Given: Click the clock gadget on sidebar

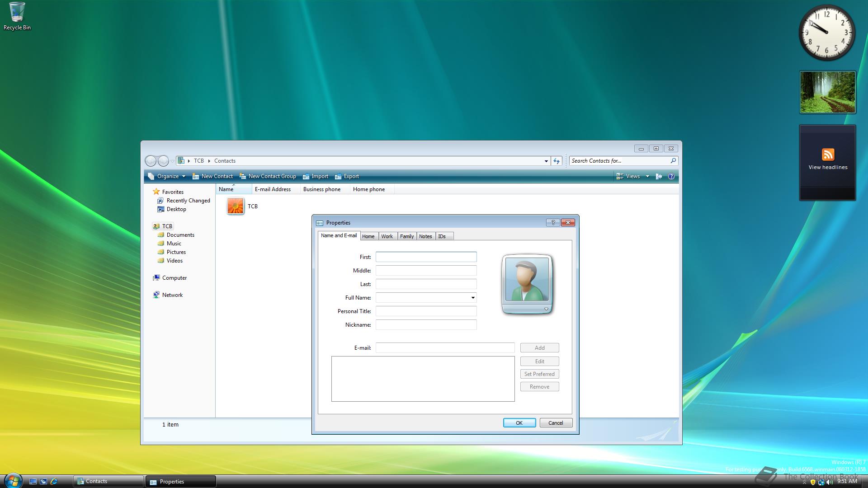Looking at the screenshot, I should tap(827, 33).
